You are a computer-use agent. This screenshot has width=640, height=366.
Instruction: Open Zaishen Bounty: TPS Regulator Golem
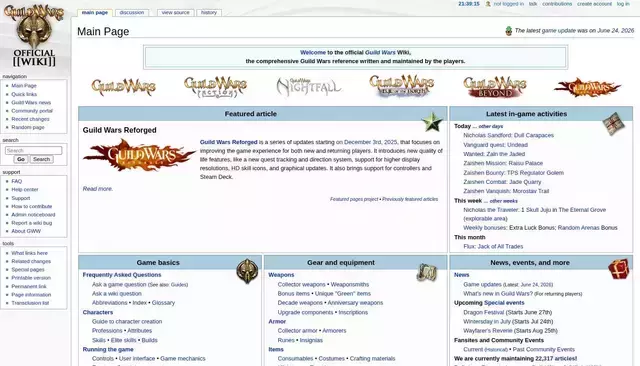pyautogui.click(x=513, y=173)
